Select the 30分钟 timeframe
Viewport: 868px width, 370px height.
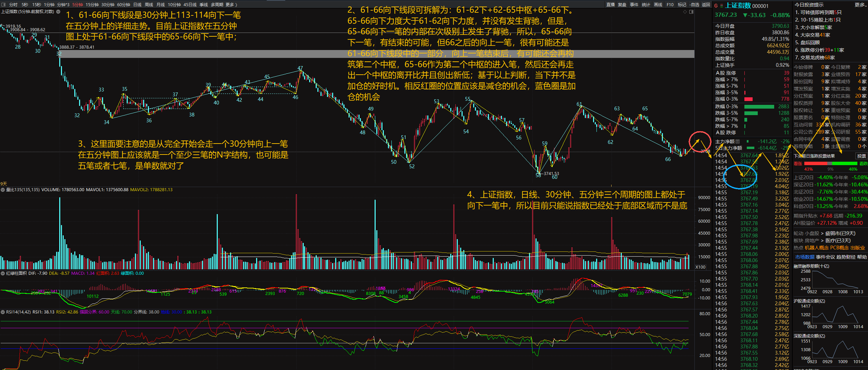click(108, 5)
